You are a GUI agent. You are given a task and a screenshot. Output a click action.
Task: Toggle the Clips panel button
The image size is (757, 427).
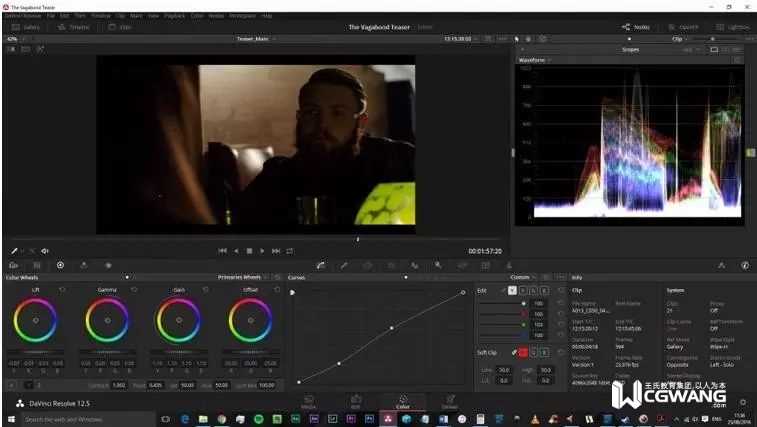[x=120, y=27]
